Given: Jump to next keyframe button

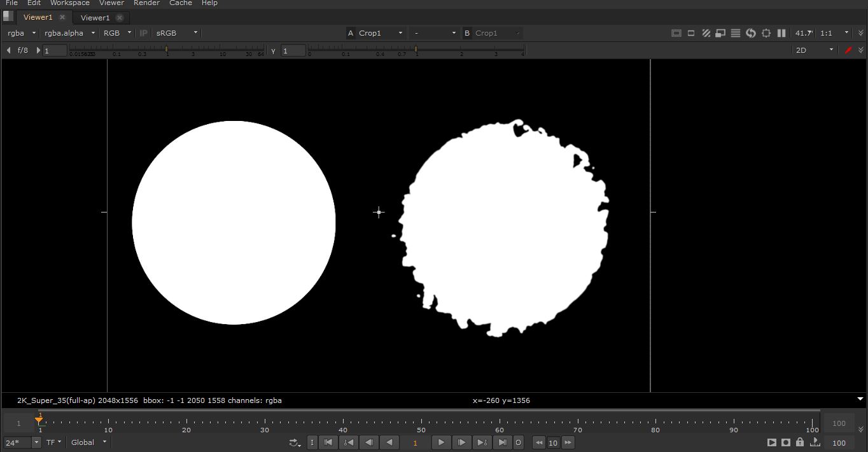Looking at the screenshot, I should coord(482,442).
